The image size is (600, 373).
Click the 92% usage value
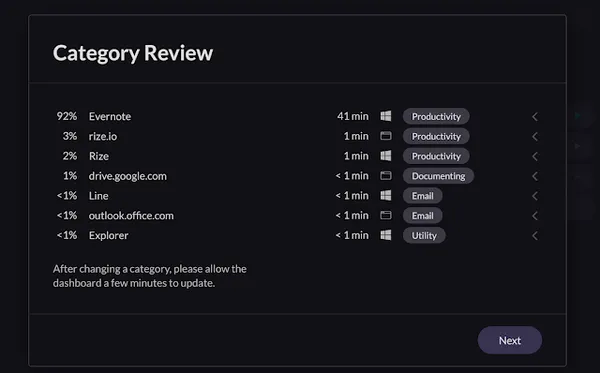pyautogui.click(x=67, y=116)
